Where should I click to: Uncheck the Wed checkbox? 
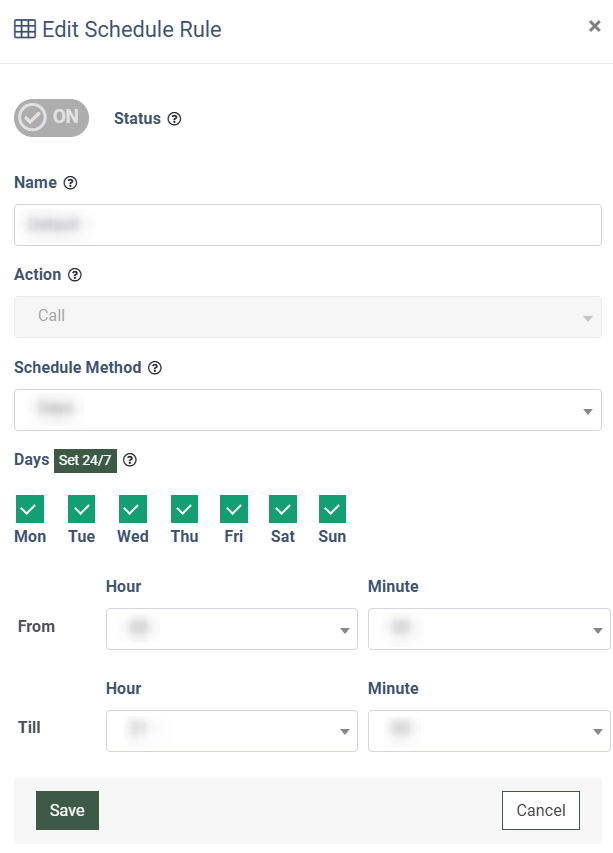[133, 509]
